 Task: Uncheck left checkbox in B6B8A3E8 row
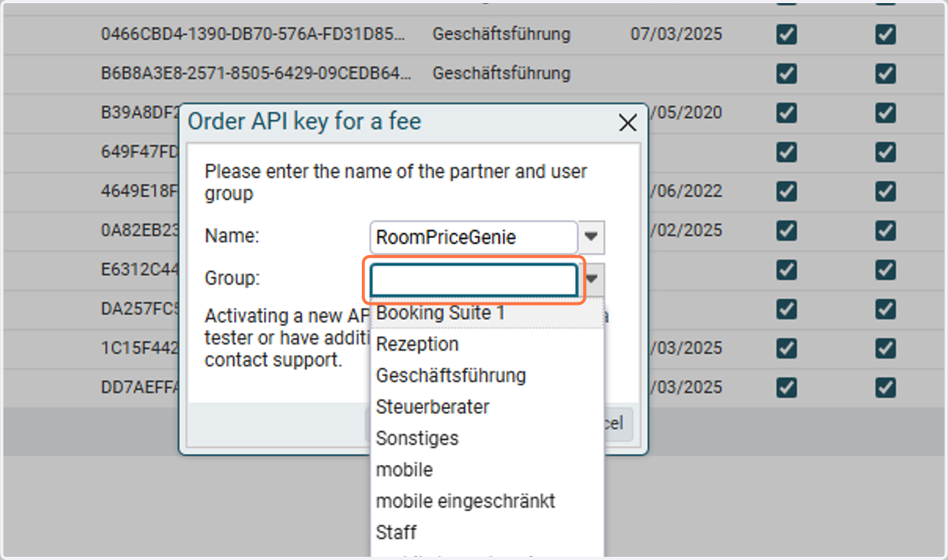(786, 73)
